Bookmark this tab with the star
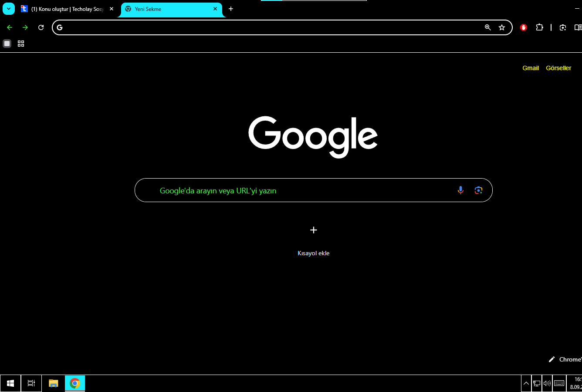Image resolution: width=582 pixels, height=392 pixels. [x=502, y=27]
